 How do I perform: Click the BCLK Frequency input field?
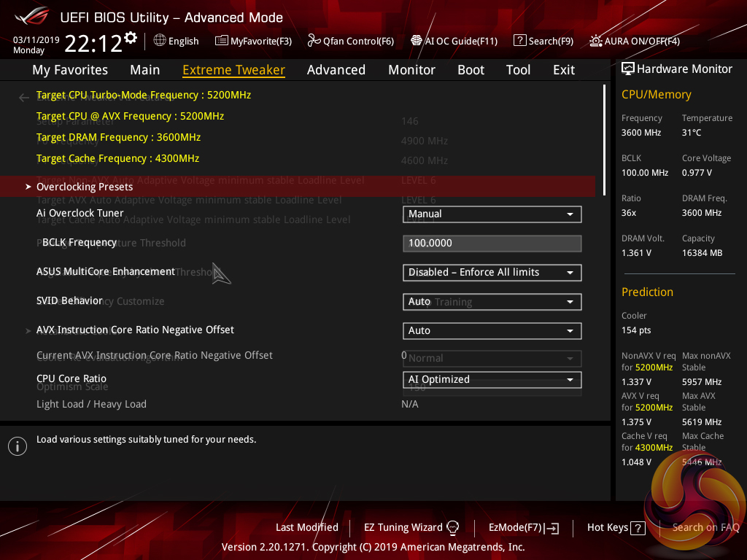pos(492,244)
